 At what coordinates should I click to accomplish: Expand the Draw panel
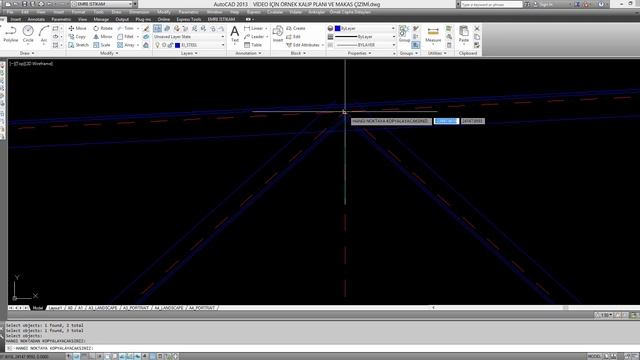point(27,53)
